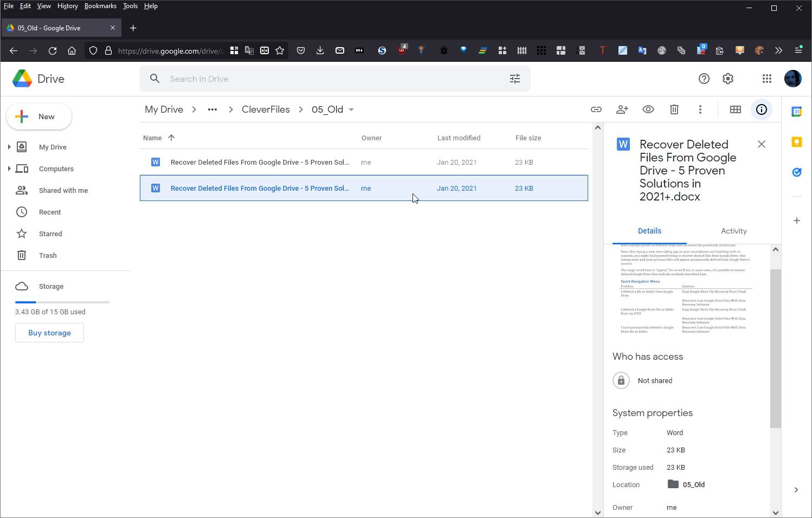Open the History menu
This screenshot has height=518, width=812.
tap(67, 6)
